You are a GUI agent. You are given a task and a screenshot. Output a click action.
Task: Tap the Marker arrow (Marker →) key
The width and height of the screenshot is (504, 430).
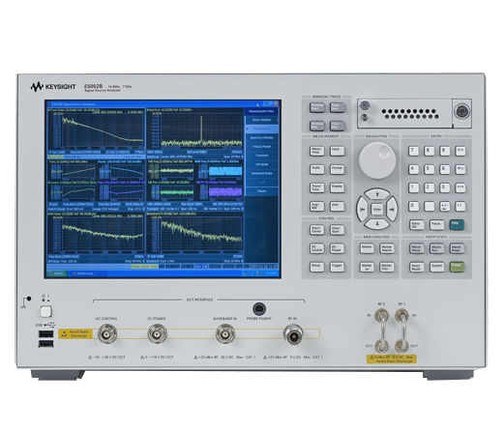(x=367, y=267)
